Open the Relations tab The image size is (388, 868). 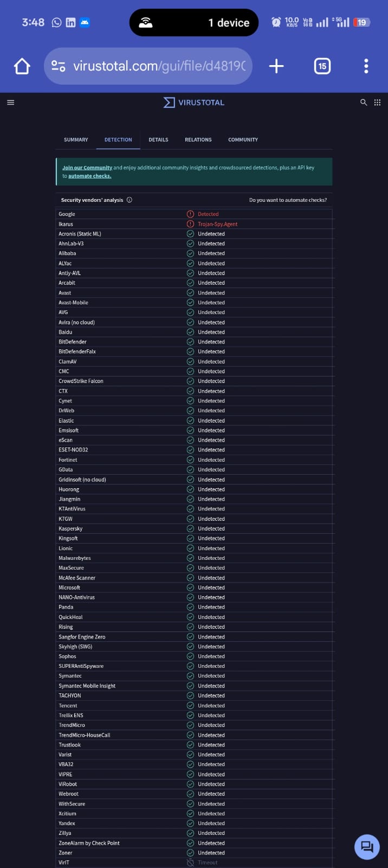(x=198, y=139)
